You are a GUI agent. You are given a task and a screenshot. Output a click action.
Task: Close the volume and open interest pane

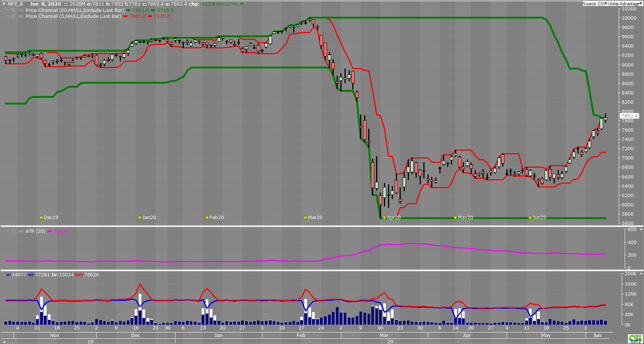(x=4, y=274)
